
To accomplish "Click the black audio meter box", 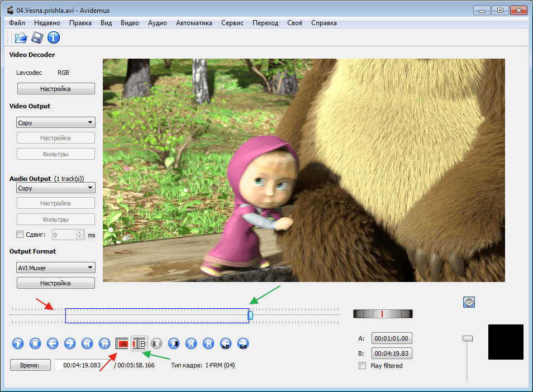I will pos(506,342).
